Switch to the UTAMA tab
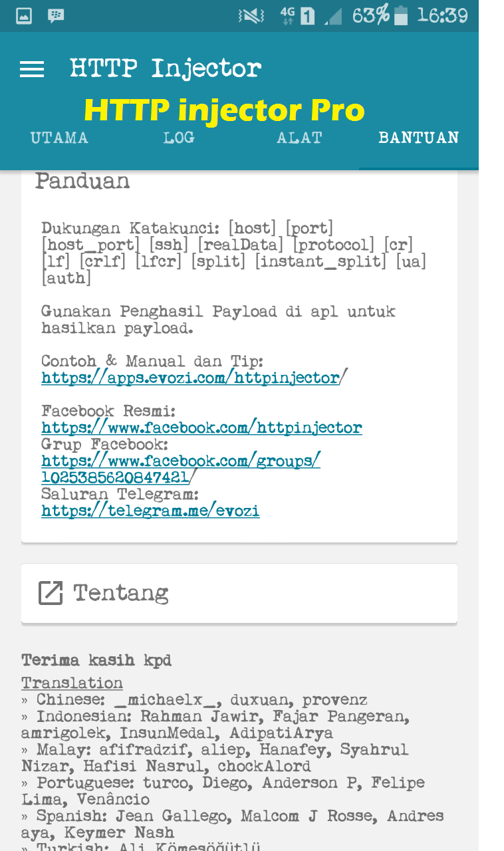Screen dimensions: 504x851 (59, 138)
